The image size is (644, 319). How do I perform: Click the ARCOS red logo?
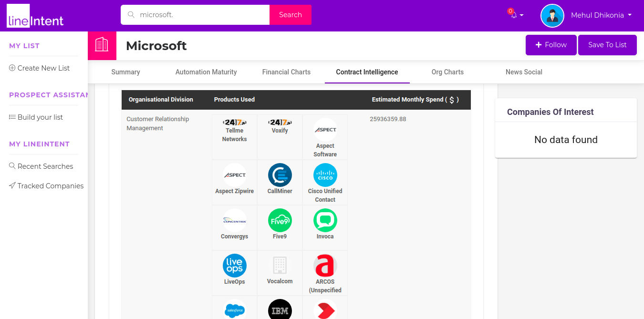click(x=325, y=266)
